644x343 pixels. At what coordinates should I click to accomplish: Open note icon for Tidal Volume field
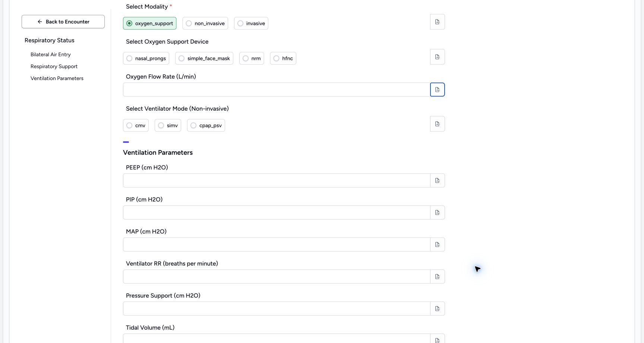coord(437,339)
